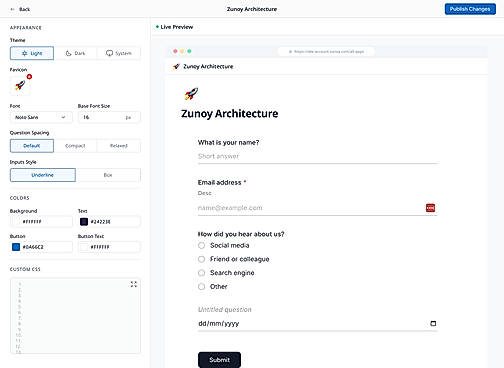
Task: Select the System theme option
Action: (119, 53)
